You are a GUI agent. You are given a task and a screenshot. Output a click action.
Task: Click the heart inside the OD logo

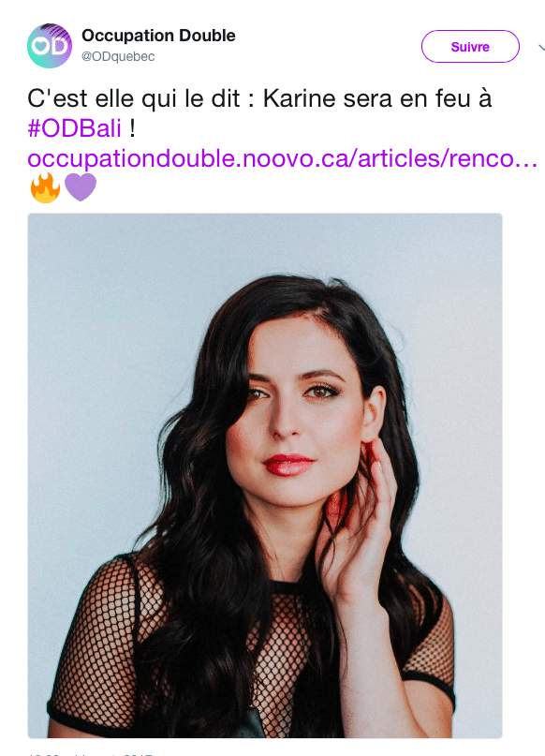click(x=40, y=46)
